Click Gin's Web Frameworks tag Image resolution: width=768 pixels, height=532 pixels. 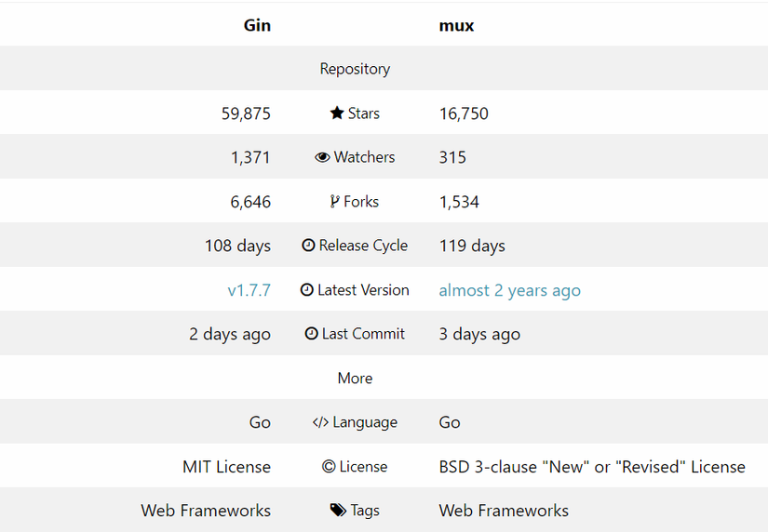coord(206,511)
